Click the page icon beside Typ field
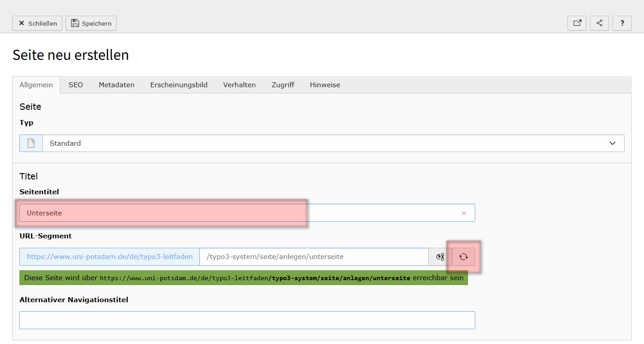The height and width of the screenshot is (344, 644). 31,143
